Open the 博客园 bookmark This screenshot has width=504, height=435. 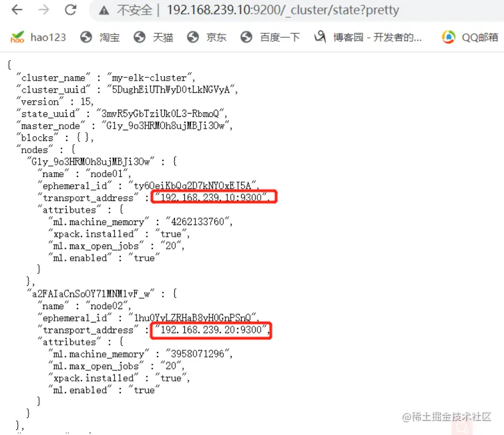pos(368,37)
